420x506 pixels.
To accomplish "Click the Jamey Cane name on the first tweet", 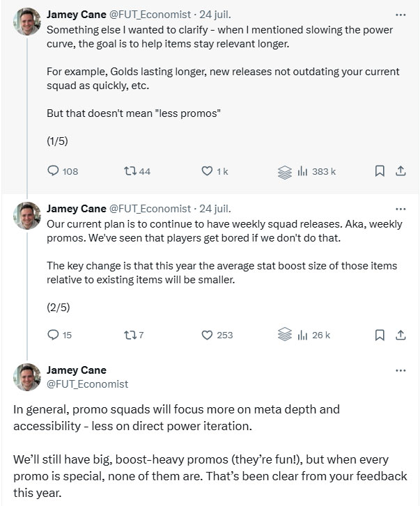I will tap(76, 15).
